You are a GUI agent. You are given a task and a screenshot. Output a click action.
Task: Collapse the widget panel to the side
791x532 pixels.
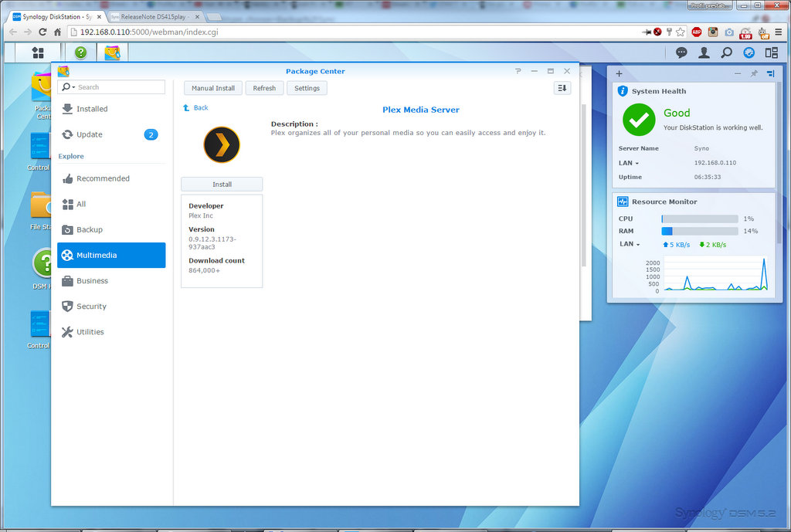tap(770, 73)
